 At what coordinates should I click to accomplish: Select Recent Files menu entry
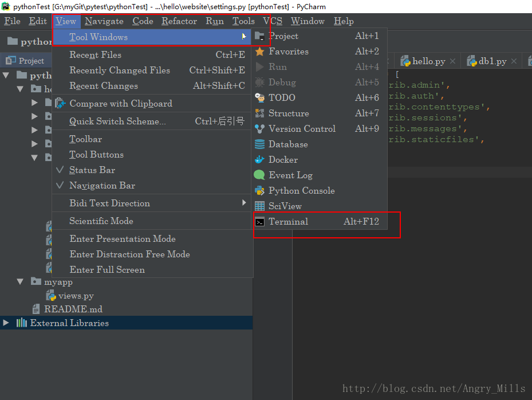(151, 55)
